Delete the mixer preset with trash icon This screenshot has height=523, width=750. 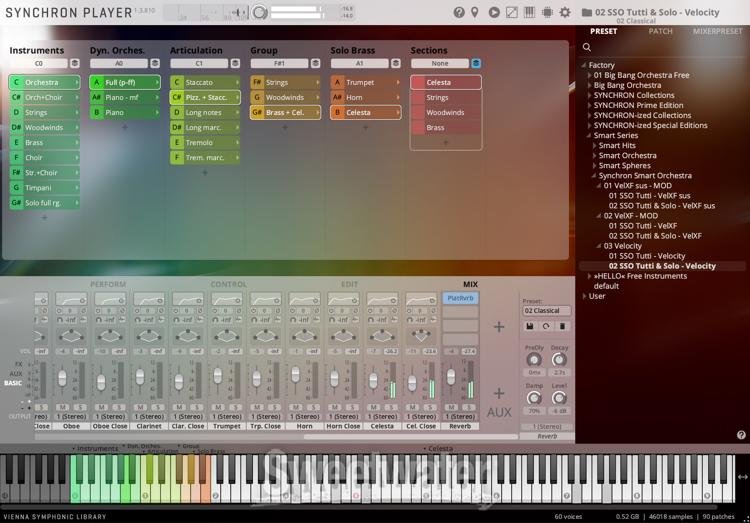[562, 326]
